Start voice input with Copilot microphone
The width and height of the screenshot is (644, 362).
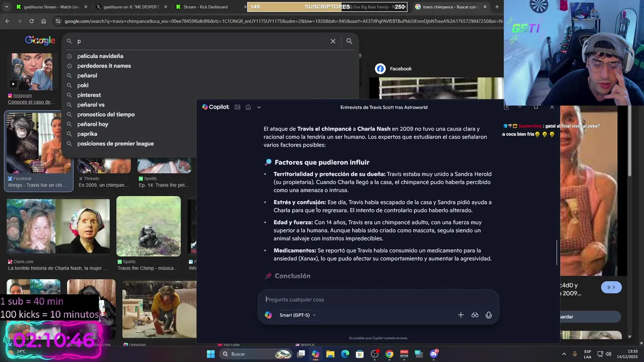[489, 315]
